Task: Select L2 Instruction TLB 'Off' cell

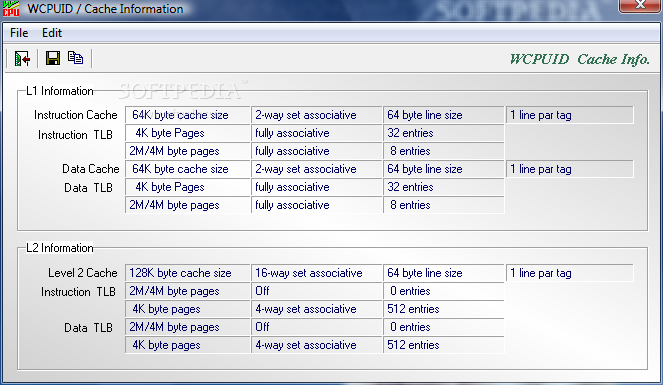Action: pos(317,291)
